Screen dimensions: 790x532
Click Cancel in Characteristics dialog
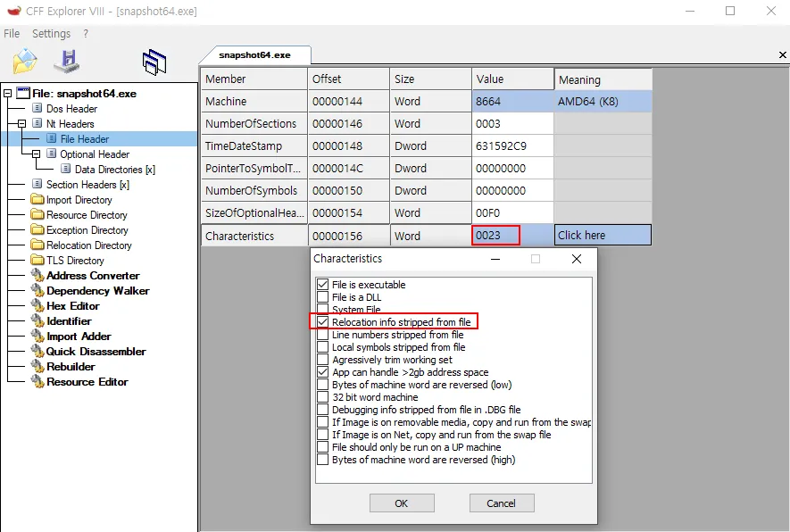502,503
